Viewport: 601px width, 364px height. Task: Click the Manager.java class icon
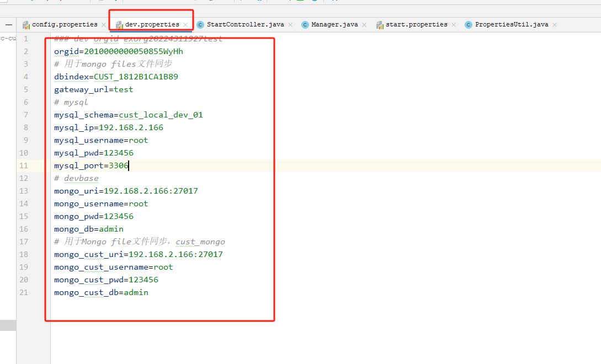[x=305, y=25]
